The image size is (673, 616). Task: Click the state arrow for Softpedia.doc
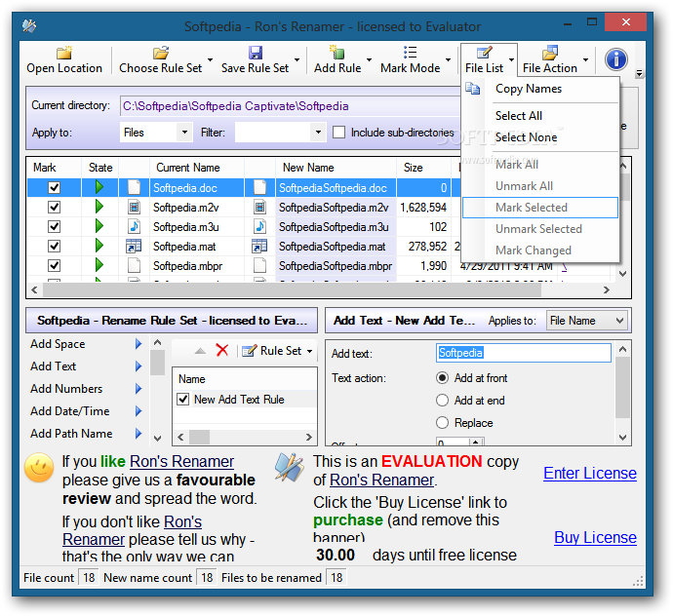pyautogui.click(x=99, y=187)
